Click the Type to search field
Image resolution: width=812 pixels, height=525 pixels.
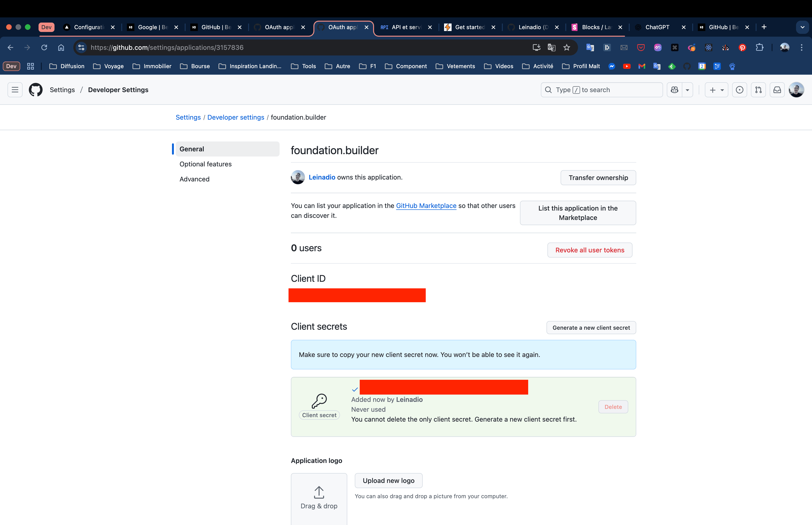[x=601, y=90]
